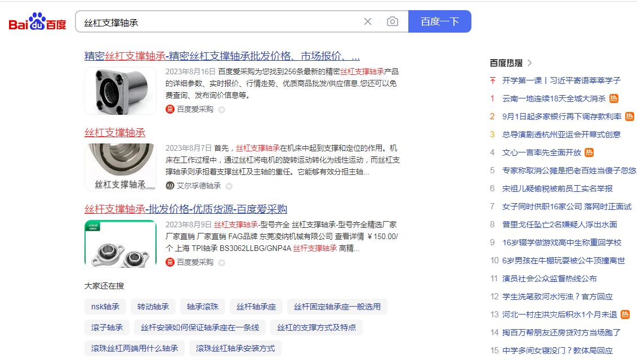Click the date text 2023年8月7日

point(189,148)
